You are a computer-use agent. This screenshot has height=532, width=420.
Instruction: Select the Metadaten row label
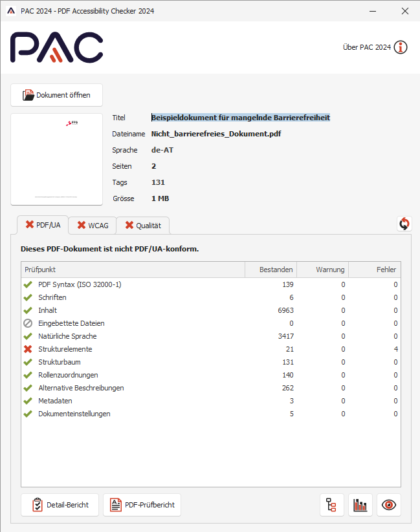tap(55, 401)
